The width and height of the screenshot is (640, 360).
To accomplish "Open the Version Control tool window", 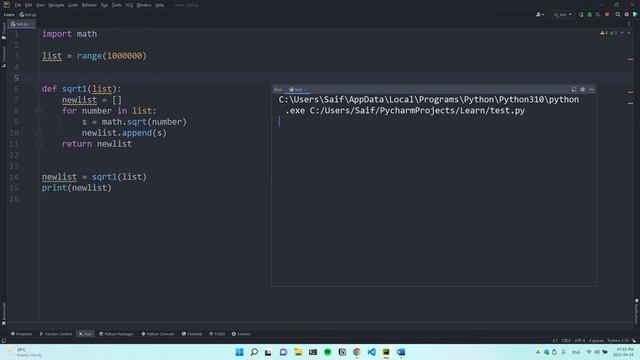I will [x=56, y=334].
